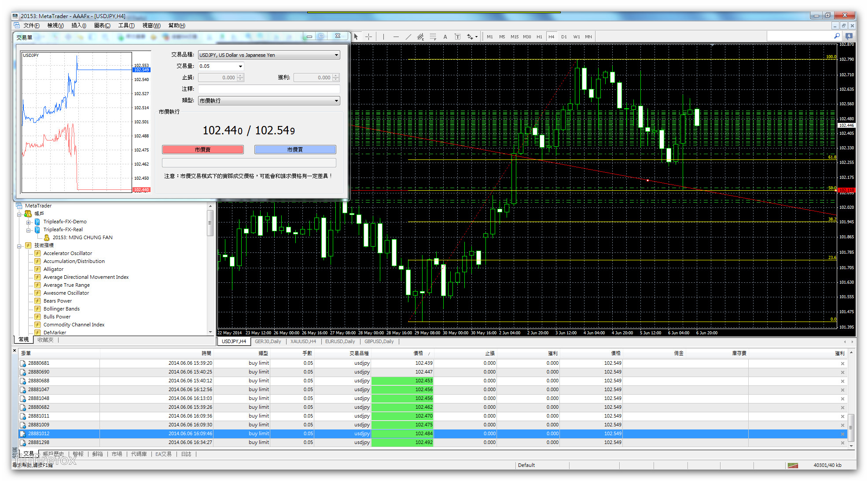This screenshot has width=868, height=481.
Task: Click the 20153 MING CHUNG FAN account icon
Action: (x=47, y=237)
